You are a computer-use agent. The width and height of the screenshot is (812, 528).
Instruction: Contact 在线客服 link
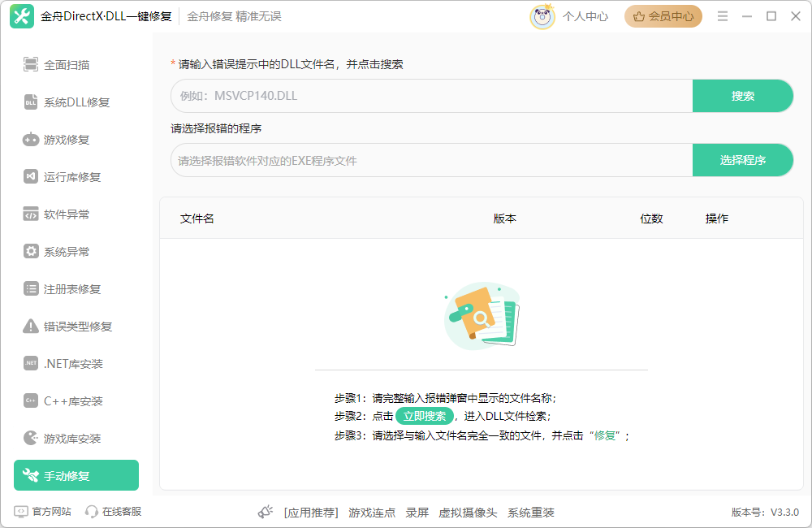[x=122, y=512]
